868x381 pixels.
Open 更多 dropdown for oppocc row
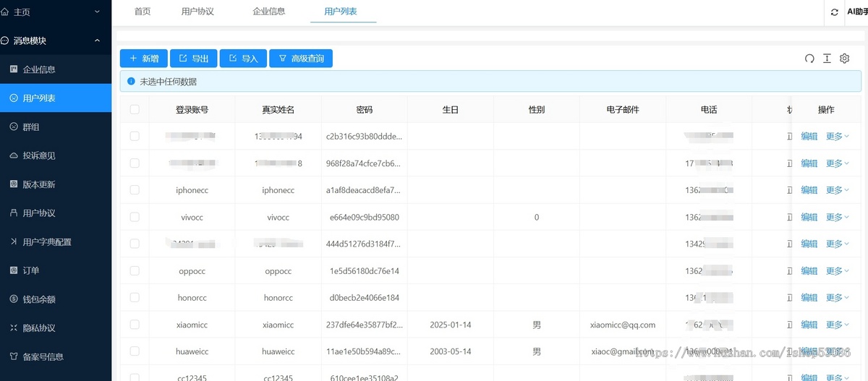838,270
